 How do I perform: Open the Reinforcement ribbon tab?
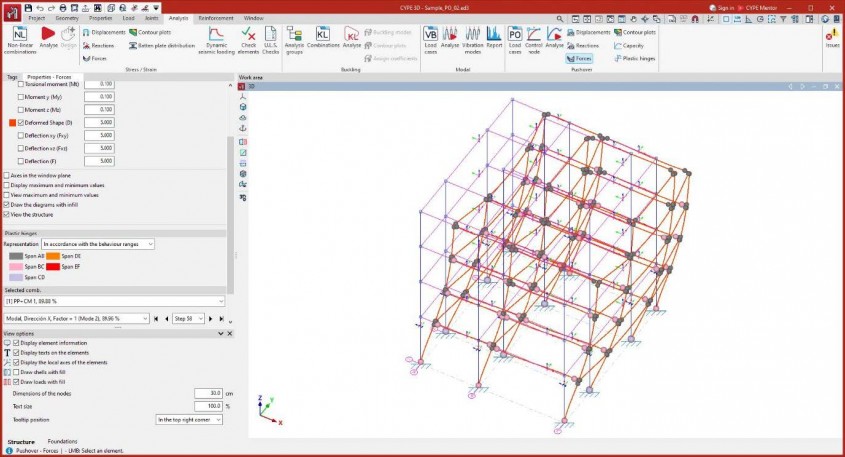(216, 18)
